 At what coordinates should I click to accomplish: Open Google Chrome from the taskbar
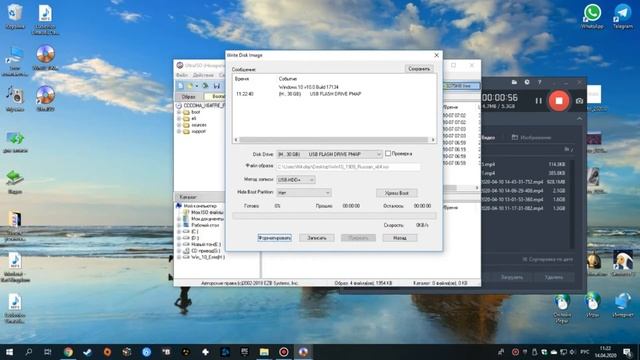pos(68,352)
